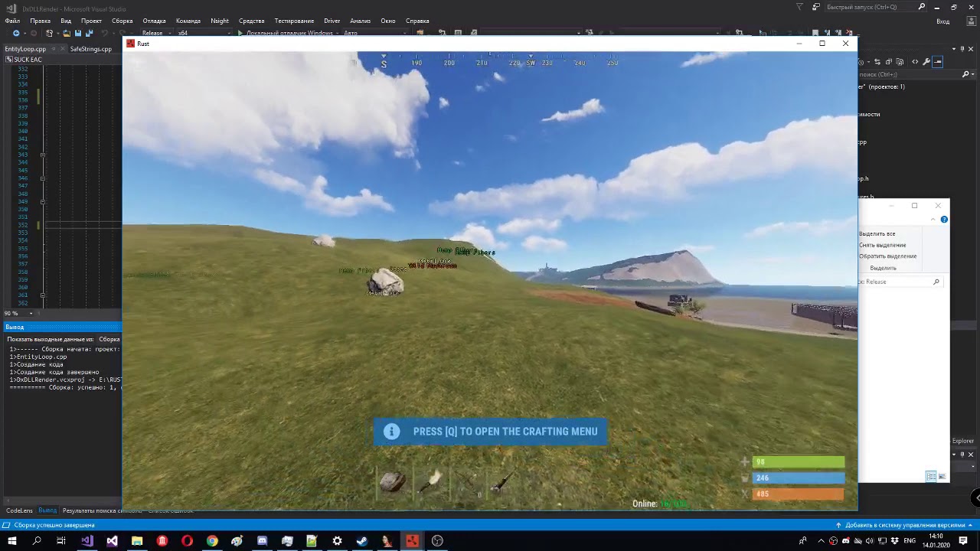Viewport: 980px width, 551px height.
Task: Click the ENG language indicator in tray
Action: pyautogui.click(x=910, y=541)
